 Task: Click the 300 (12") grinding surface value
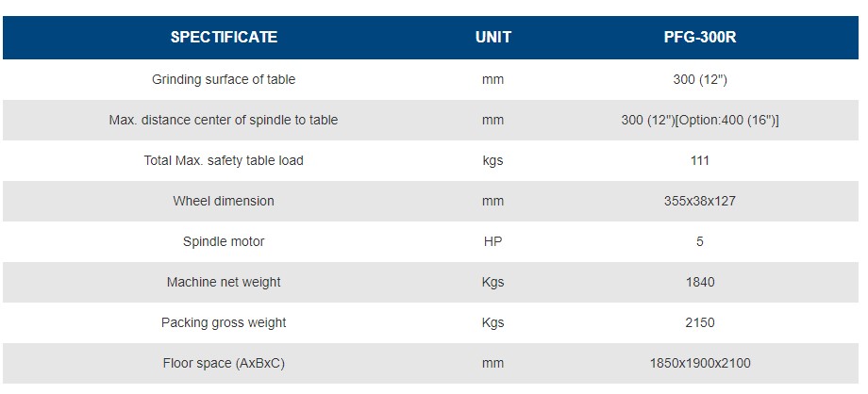pos(699,80)
